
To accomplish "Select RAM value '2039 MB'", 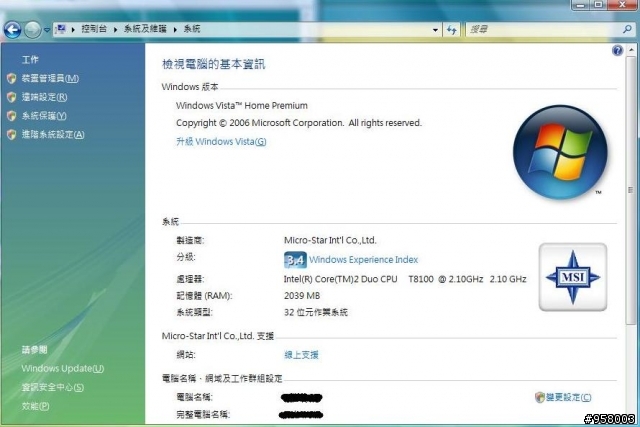I will tap(302, 296).
